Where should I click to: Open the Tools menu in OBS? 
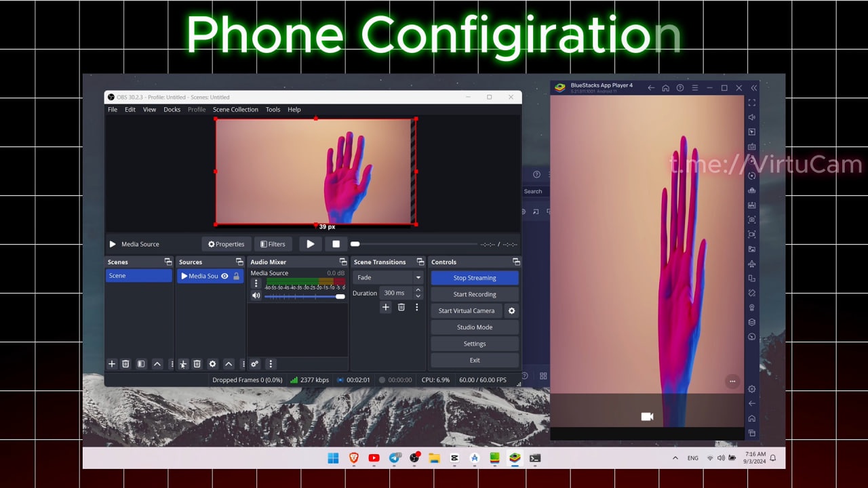(x=273, y=109)
